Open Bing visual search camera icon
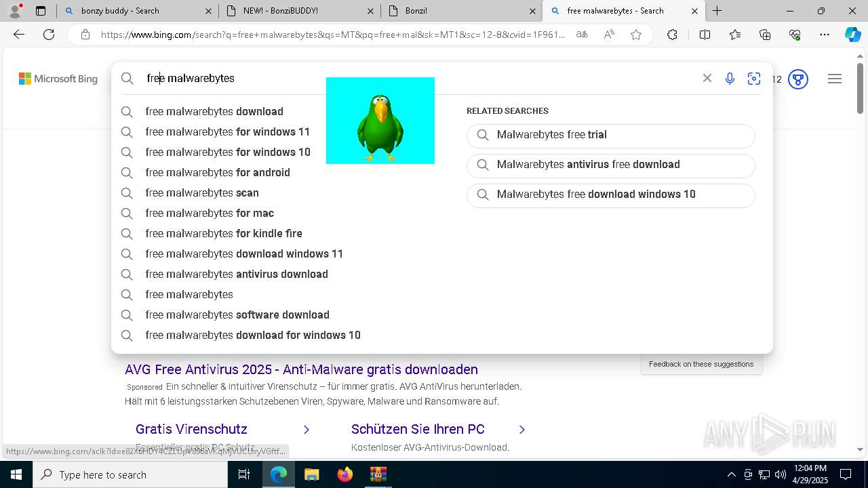Image resolution: width=868 pixels, height=488 pixels. pyautogui.click(x=754, y=79)
